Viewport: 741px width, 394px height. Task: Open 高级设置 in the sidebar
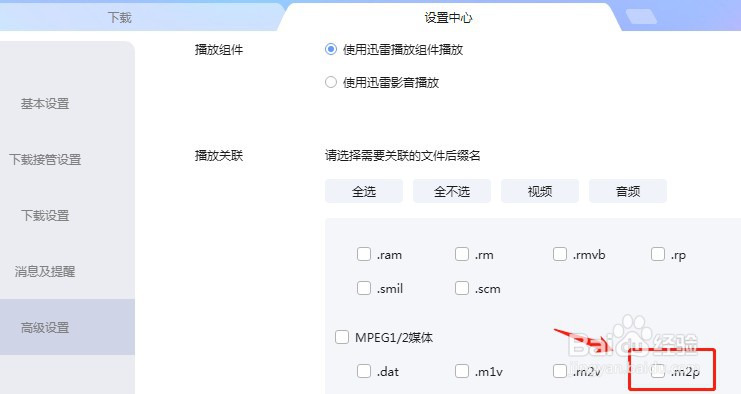(x=45, y=327)
